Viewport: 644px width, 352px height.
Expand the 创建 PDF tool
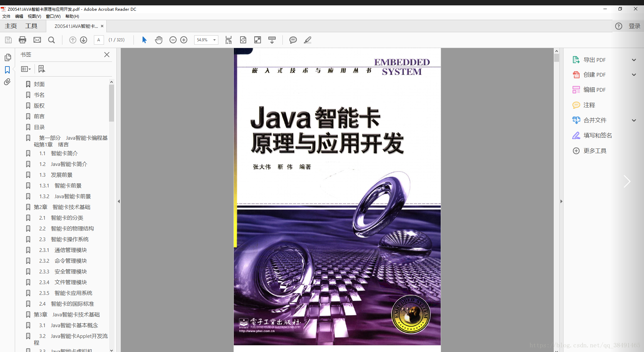[634, 75]
